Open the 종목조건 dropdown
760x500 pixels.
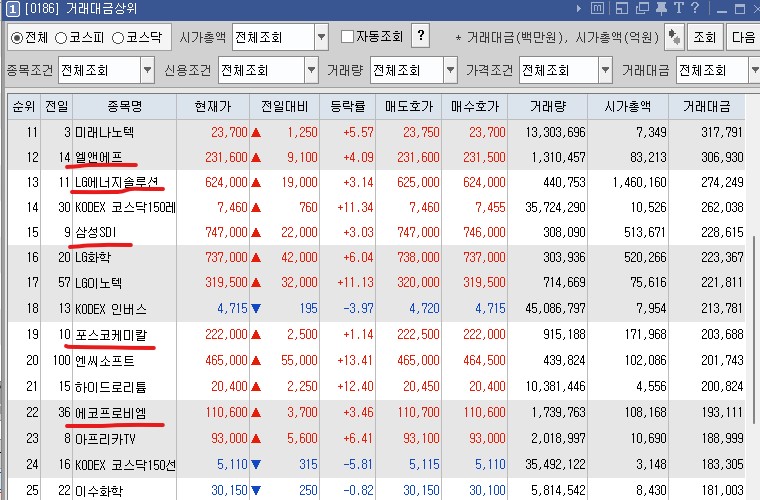coord(147,71)
